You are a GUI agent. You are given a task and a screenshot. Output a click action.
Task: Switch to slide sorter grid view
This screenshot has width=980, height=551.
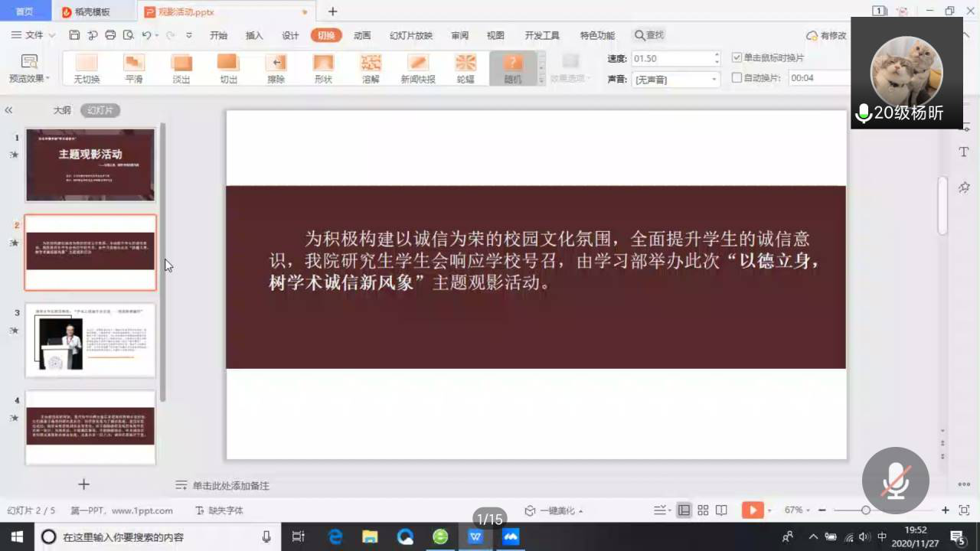703,510
